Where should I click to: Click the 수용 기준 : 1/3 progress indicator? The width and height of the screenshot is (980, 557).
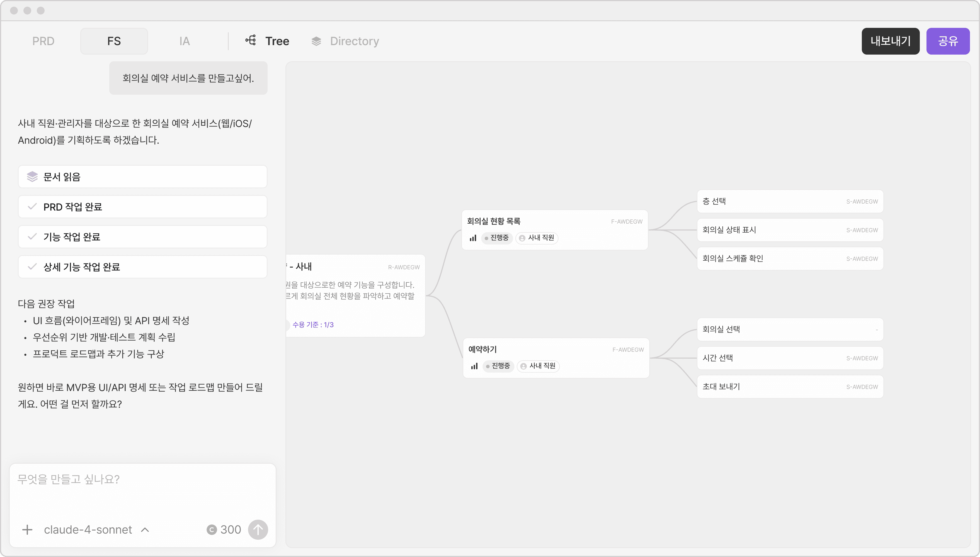313,325
